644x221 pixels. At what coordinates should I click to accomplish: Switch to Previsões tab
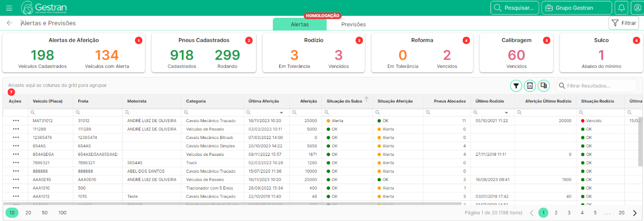click(x=353, y=24)
